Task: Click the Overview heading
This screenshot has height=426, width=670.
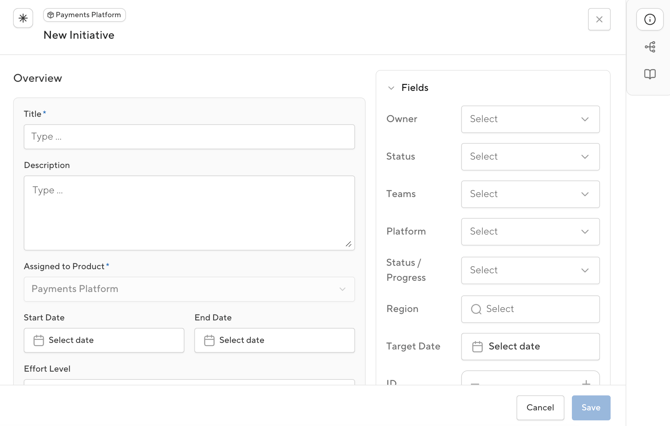Action: click(x=38, y=78)
